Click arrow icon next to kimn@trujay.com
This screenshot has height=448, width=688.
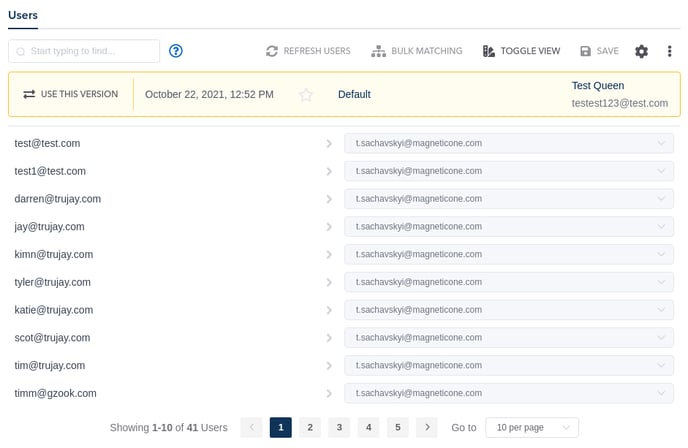click(x=329, y=254)
